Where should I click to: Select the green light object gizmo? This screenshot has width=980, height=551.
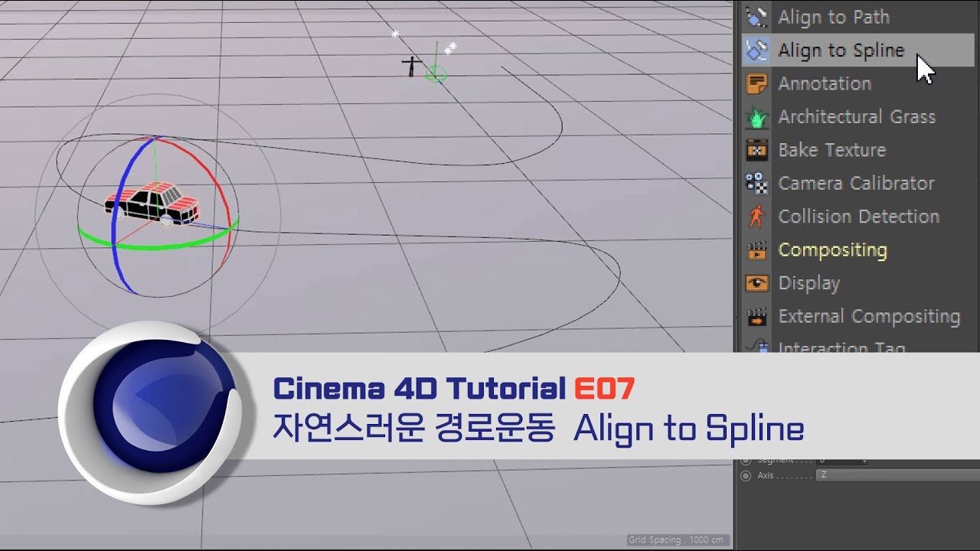tap(436, 73)
